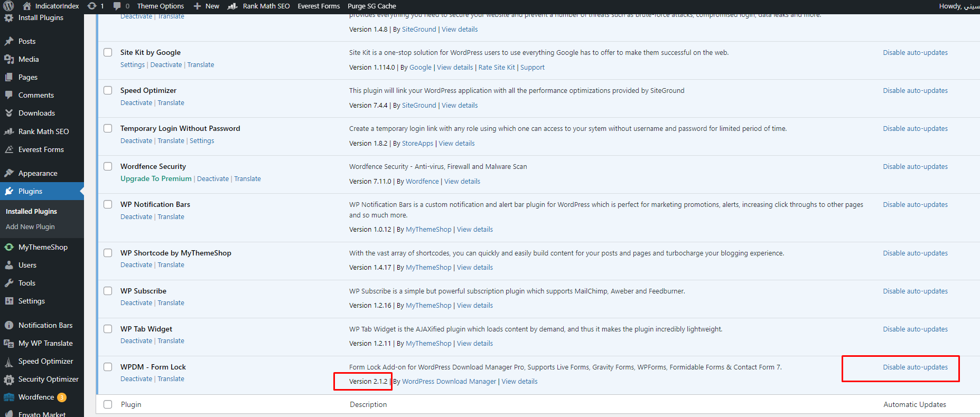Deactivate the Site Kit by Google plugin

166,64
